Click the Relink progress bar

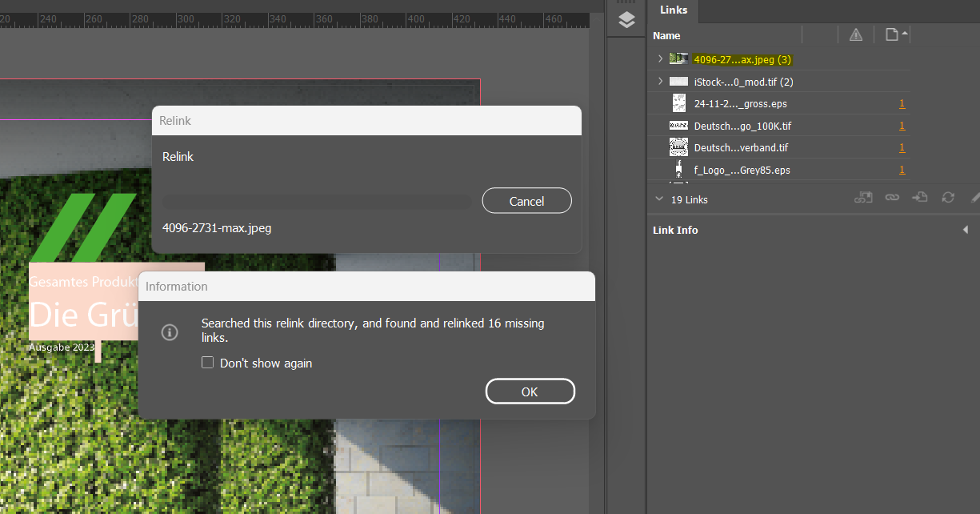coord(316,201)
